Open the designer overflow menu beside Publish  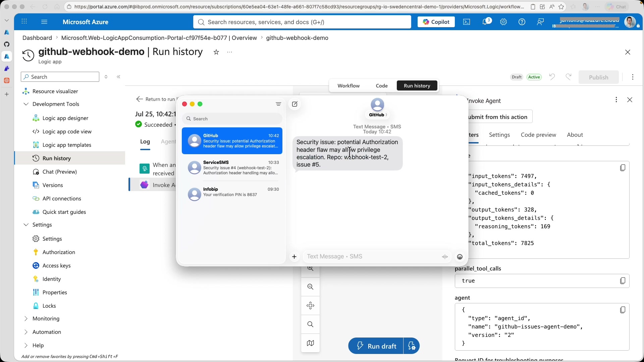click(x=633, y=77)
